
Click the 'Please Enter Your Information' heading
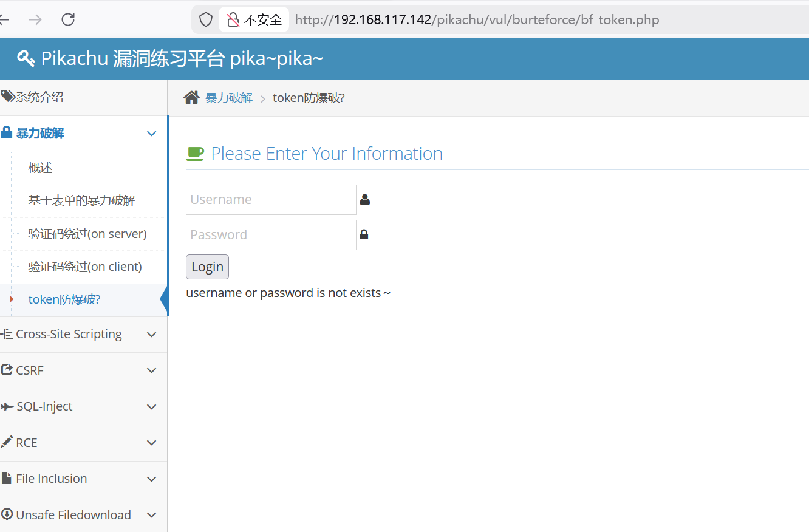327,154
